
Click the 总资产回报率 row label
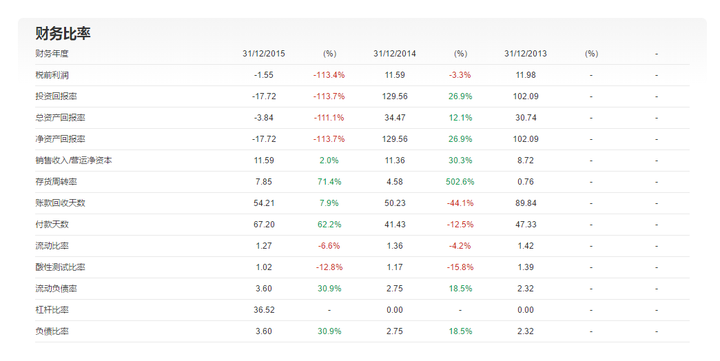point(60,118)
